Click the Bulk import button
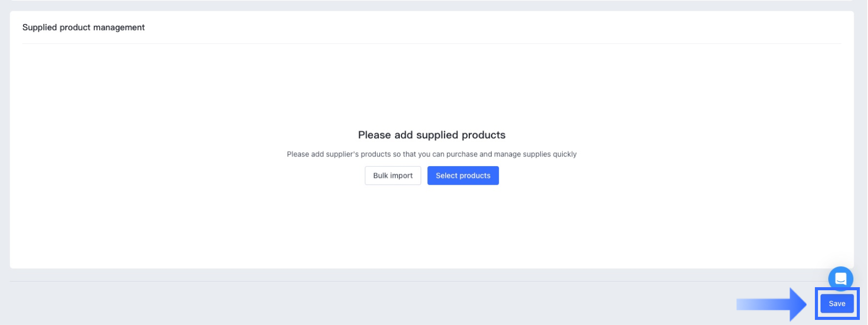The width and height of the screenshot is (868, 325). (x=393, y=176)
